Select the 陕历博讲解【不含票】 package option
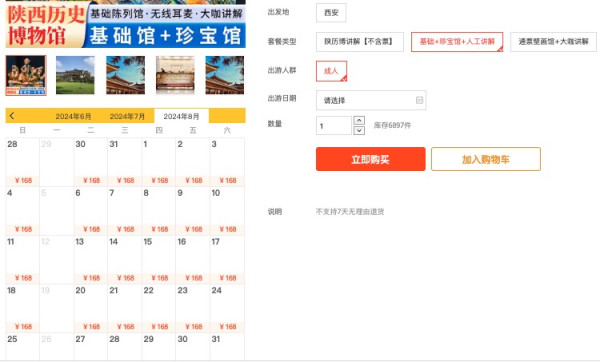Viewport: 600px width, 362px height. 360,42
